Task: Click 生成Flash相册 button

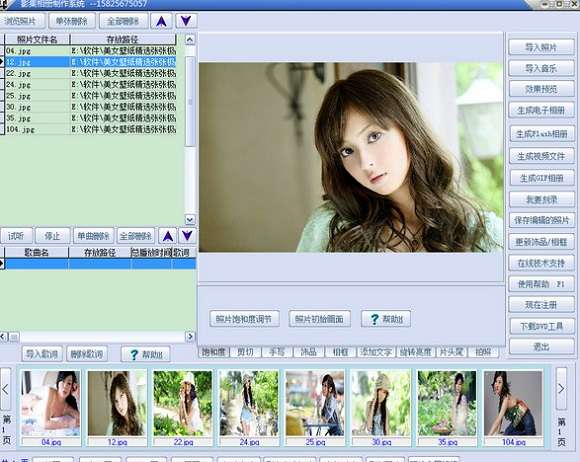Action: pyautogui.click(x=542, y=134)
